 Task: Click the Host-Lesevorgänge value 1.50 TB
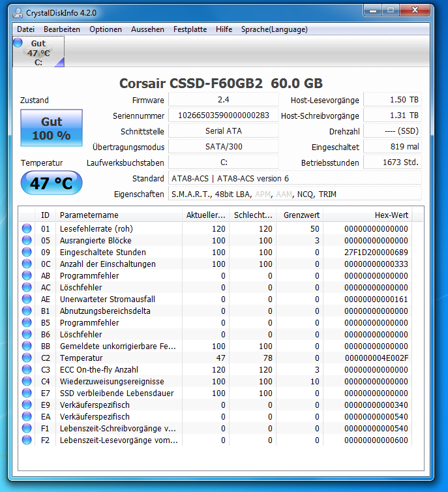coord(393,100)
